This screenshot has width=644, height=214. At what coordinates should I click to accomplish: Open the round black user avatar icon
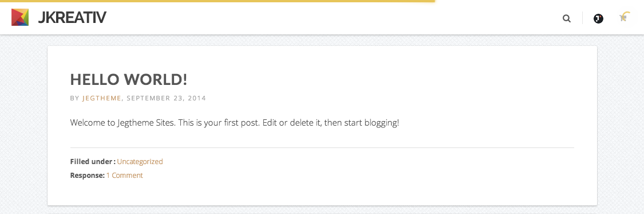598,18
